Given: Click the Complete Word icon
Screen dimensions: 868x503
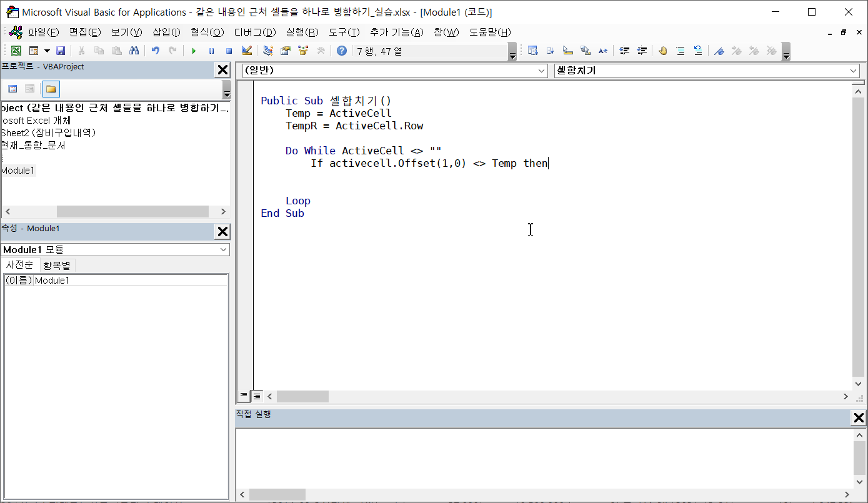Looking at the screenshot, I should [x=603, y=51].
